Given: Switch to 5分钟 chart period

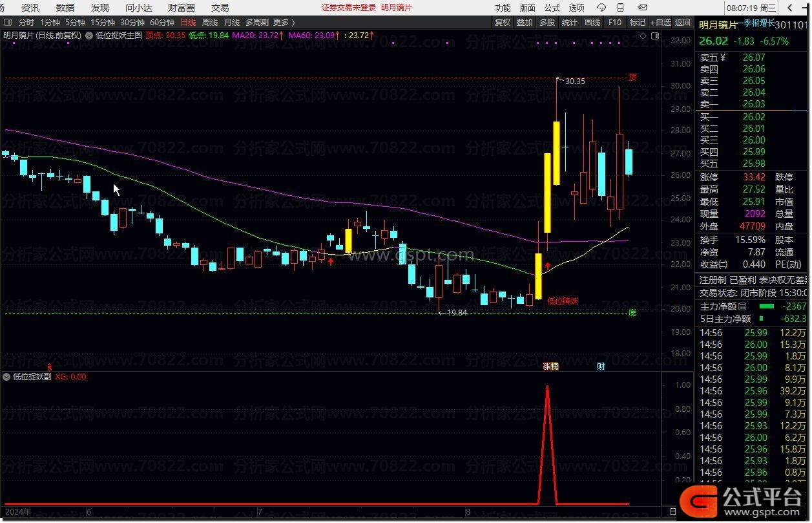Looking at the screenshot, I should tap(75, 22).
